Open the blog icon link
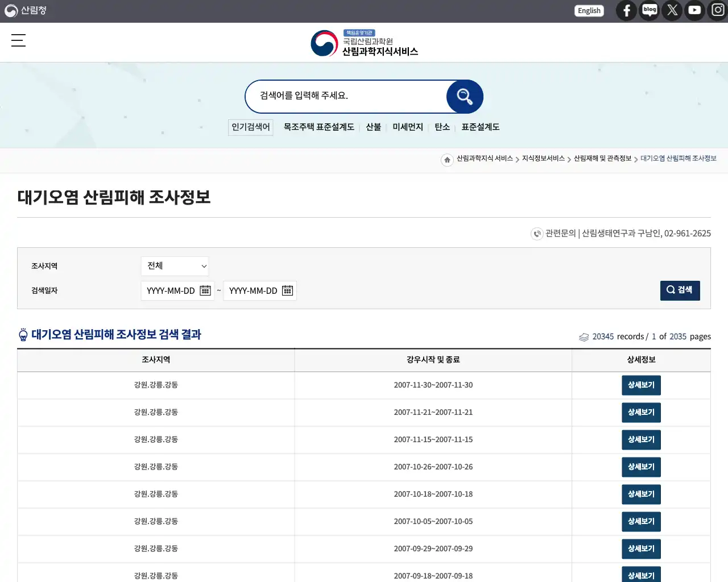This screenshot has width=728, height=582. [650, 10]
